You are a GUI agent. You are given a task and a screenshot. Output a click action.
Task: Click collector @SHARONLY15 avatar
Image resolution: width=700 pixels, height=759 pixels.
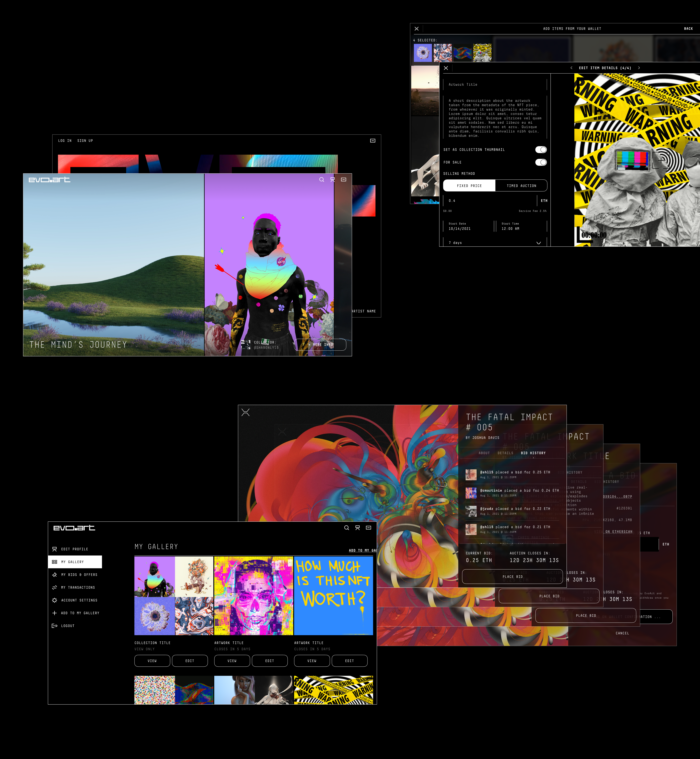coord(246,344)
